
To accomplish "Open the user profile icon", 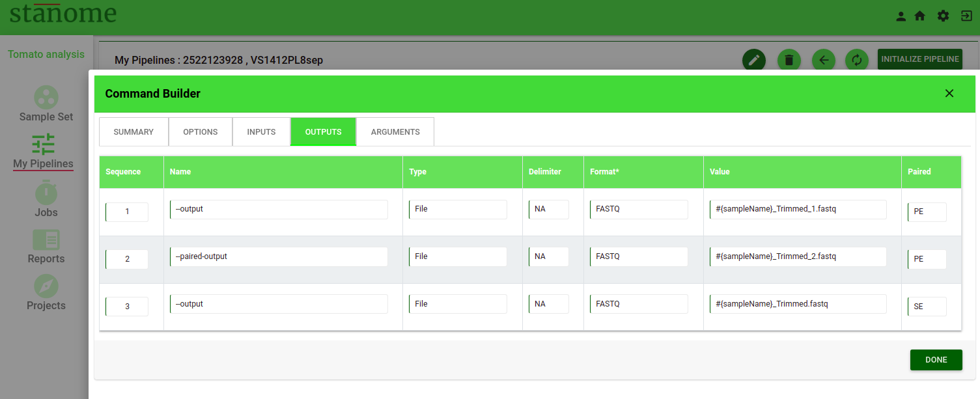I will tap(901, 16).
